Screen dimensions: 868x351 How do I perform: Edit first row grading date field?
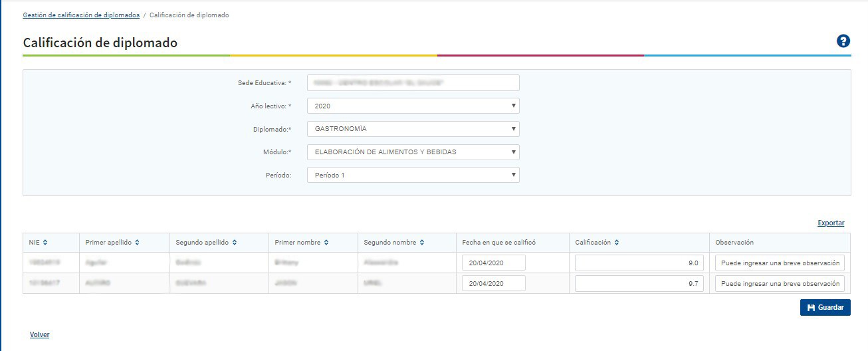click(x=493, y=263)
